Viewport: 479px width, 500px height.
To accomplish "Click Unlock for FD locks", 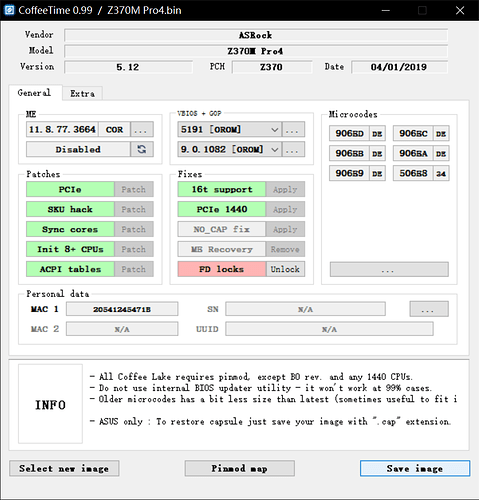I will [x=285, y=269].
